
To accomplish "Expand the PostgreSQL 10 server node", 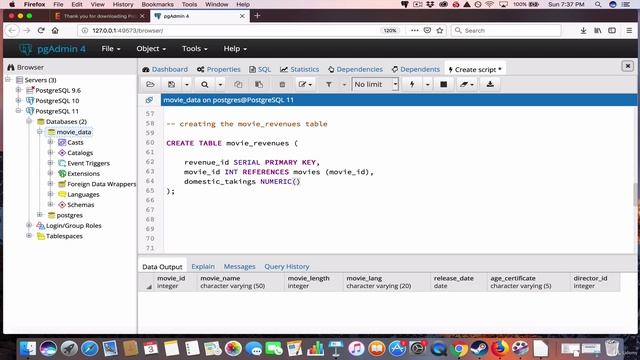I will click(18, 100).
